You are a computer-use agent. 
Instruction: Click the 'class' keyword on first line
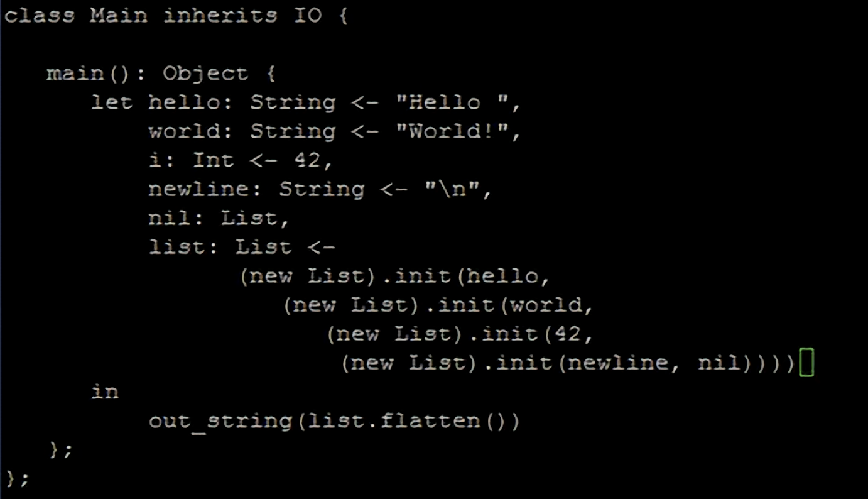[x=39, y=16]
